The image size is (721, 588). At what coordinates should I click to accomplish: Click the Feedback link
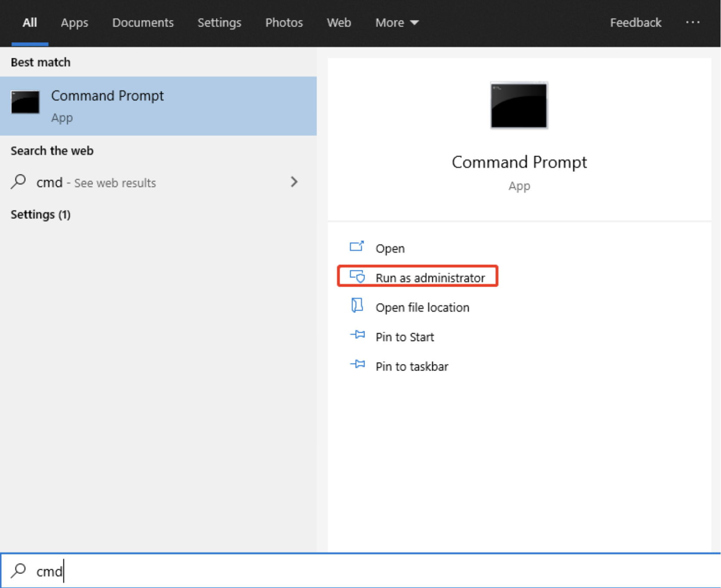635,23
